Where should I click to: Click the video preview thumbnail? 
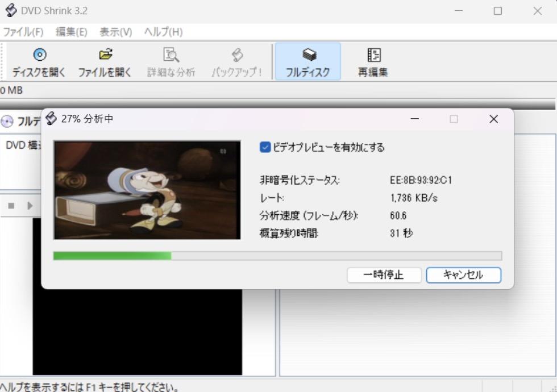pyautogui.click(x=147, y=190)
